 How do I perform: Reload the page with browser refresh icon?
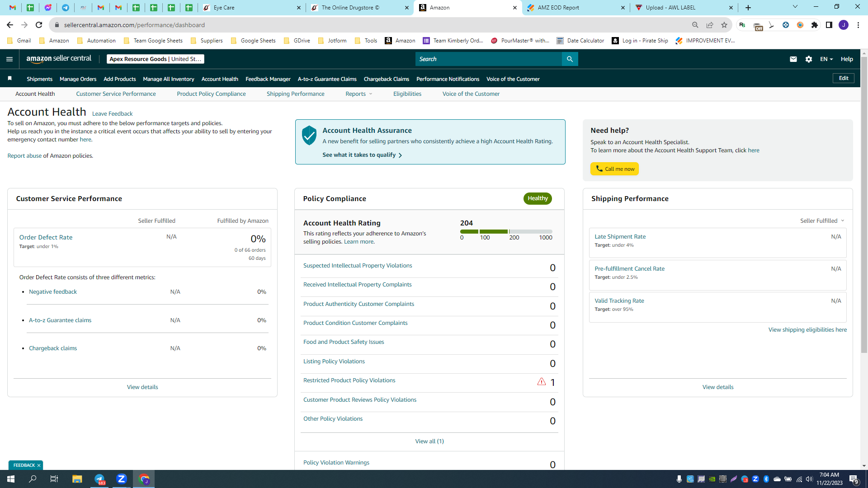point(39,25)
